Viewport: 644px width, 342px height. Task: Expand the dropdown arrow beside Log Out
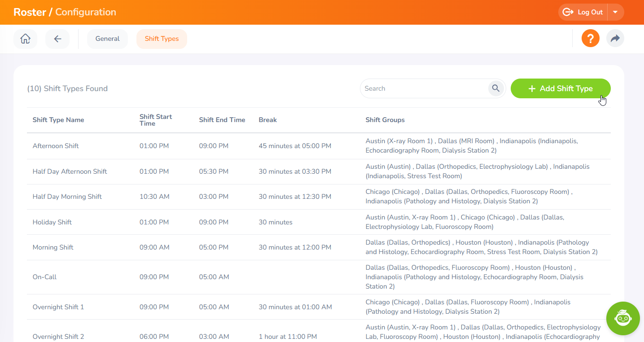point(615,12)
